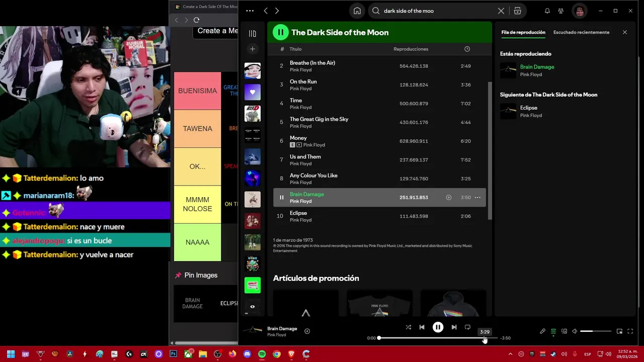Switch to Escuchado recientemente tab
644x362 pixels.
point(581,32)
